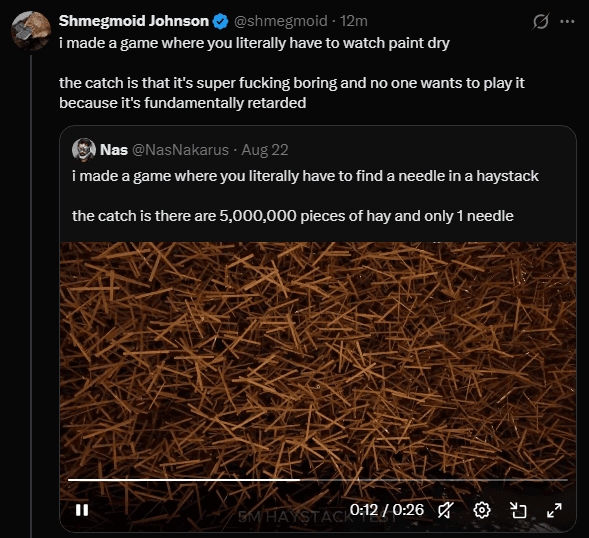Viewport: 589px width, 538px height.
Task: Open the three-dots more menu
Action: (x=567, y=21)
